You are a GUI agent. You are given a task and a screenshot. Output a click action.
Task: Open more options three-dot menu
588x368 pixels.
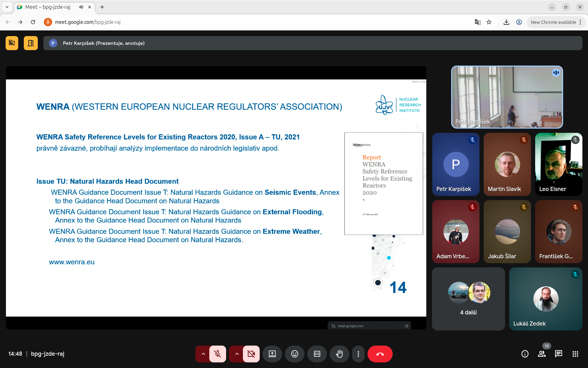(358, 354)
